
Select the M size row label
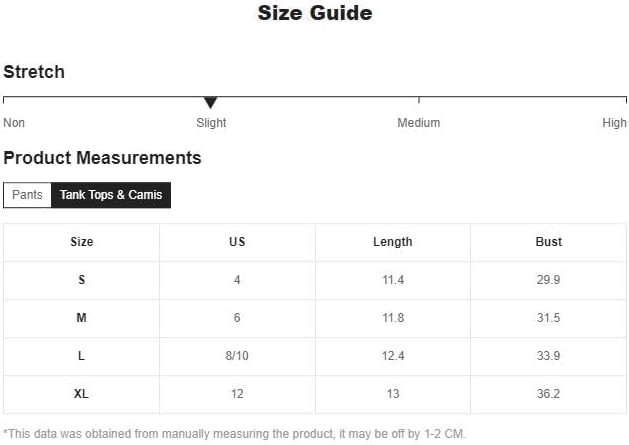81,318
